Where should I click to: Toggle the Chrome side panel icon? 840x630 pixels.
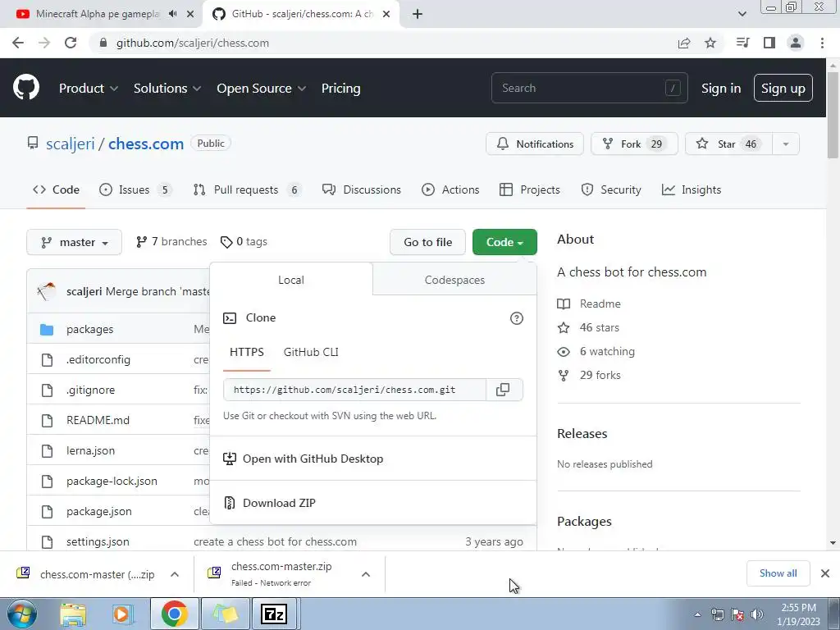769,43
